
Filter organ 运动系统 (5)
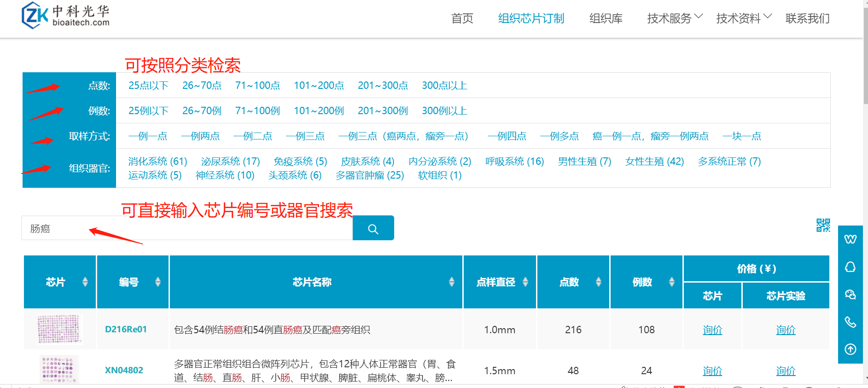point(155,175)
